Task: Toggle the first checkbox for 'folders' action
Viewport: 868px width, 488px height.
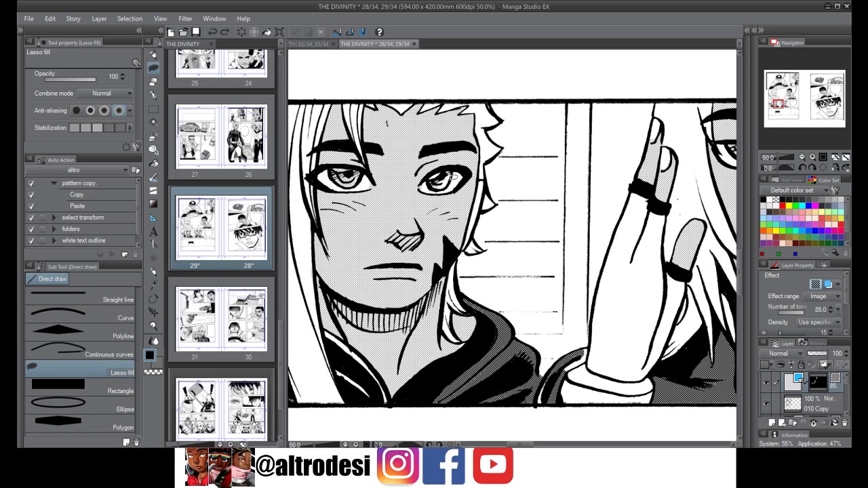Action: tap(31, 229)
